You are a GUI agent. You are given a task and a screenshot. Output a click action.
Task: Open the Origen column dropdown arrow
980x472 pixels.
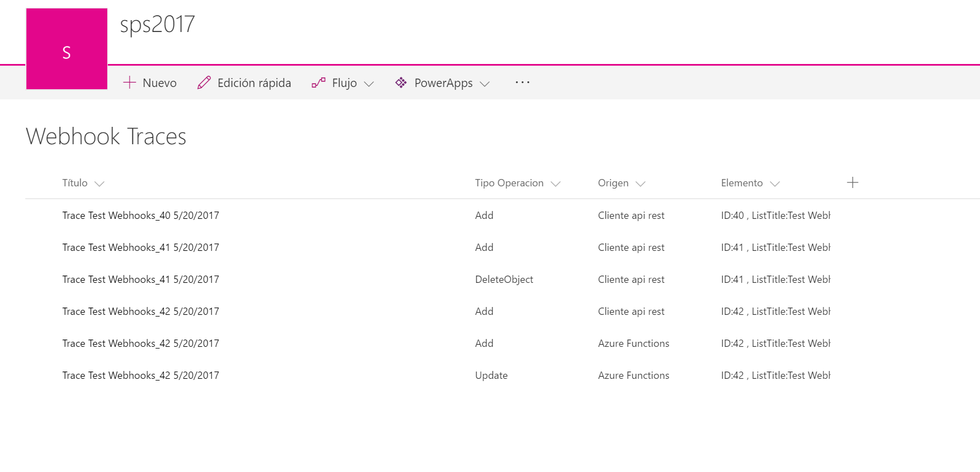(x=640, y=184)
